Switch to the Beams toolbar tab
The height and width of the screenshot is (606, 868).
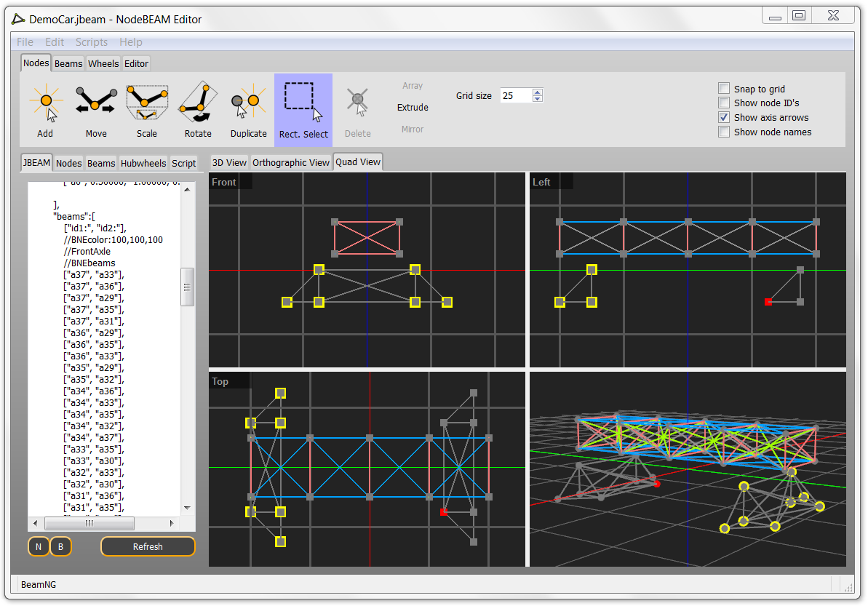click(x=68, y=63)
